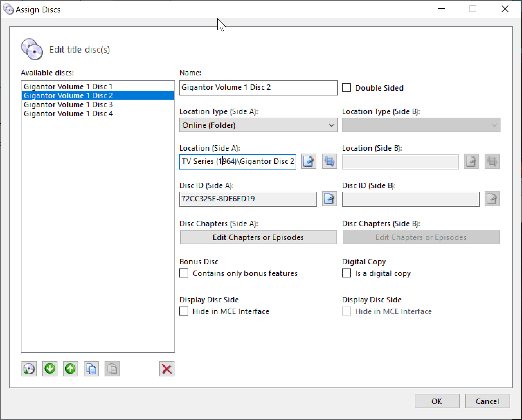This screenshot has width=522, height=420.
Task: Click the Disc ID Side B icon
Action: (x=492, y=199)
